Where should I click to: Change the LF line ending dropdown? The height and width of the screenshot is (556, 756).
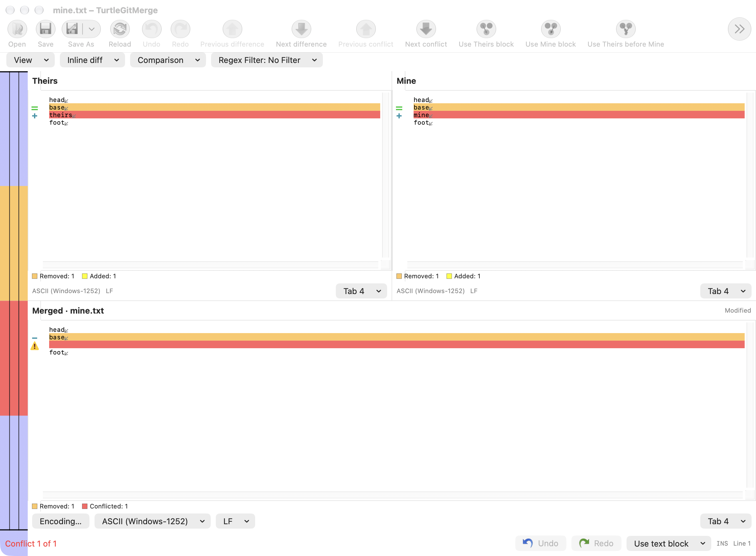[x=235, y=521]
